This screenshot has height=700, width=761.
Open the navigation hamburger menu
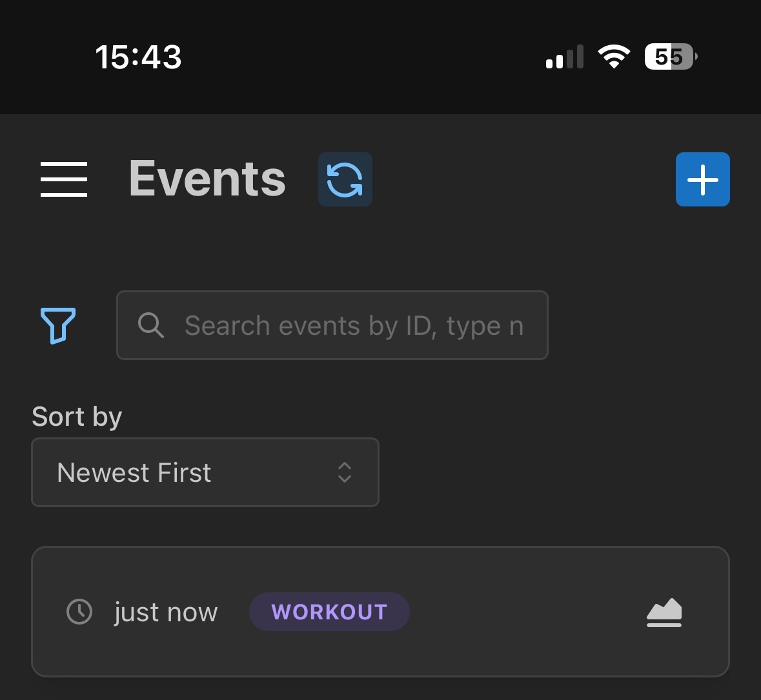tap(64, 179)
